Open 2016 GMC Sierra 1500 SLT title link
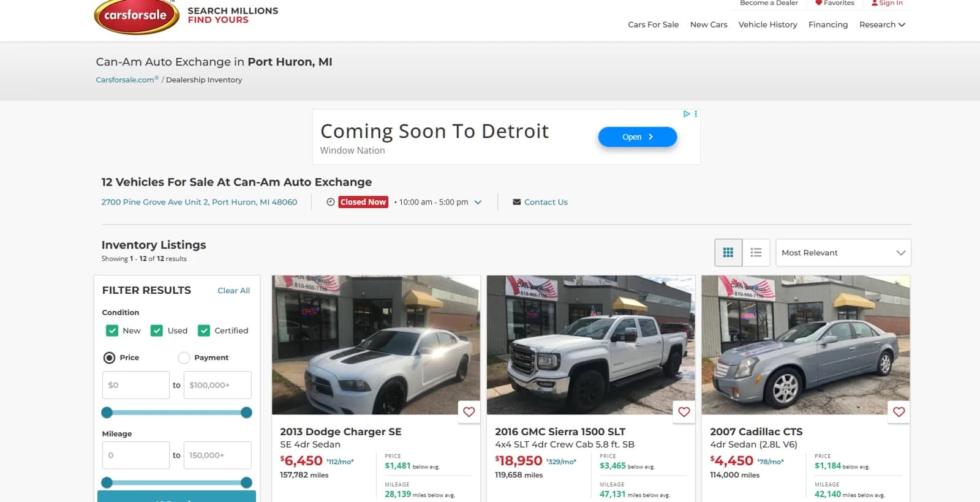980x502 pixels. coord(560,432)
